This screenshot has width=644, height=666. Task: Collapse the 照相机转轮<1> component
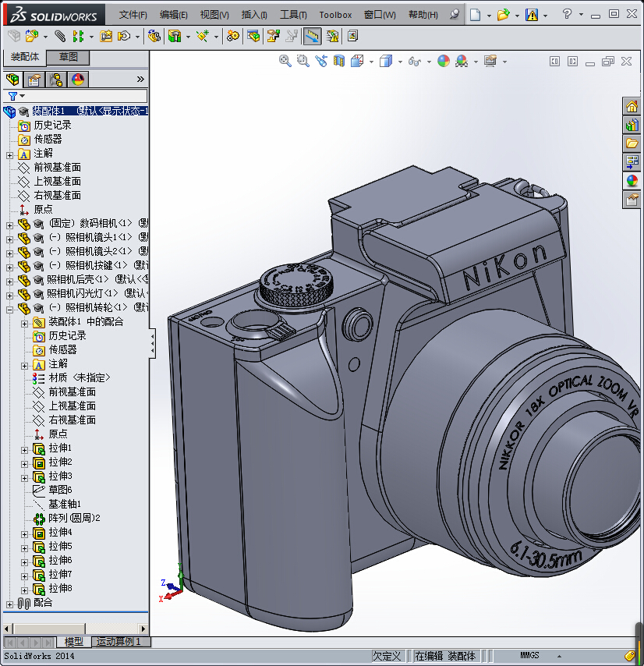(x=10, y=310)
